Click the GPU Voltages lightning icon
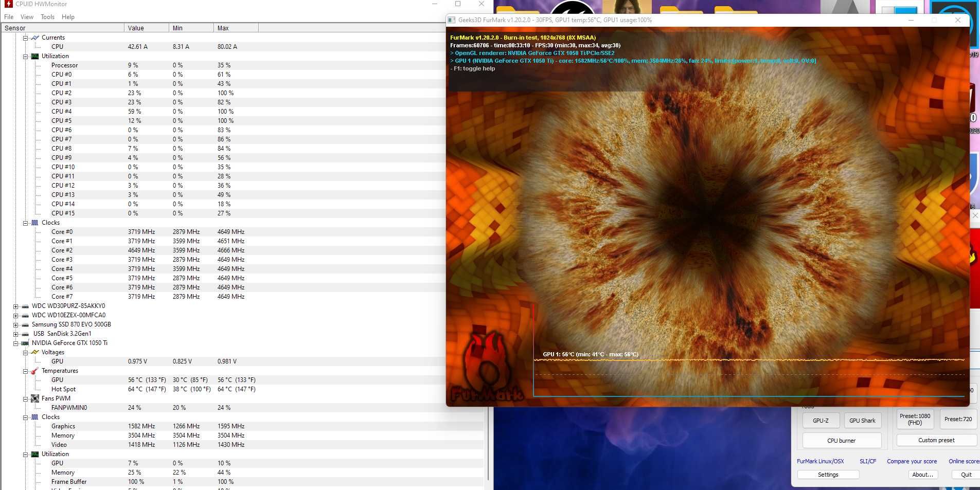This screenshot has width=980, height=490. [35, 352]
